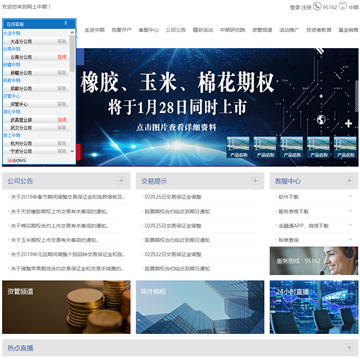Viewport: 360px width, 360px height.
Task: Click the 注册 register link
Action: tap(306, 7)
